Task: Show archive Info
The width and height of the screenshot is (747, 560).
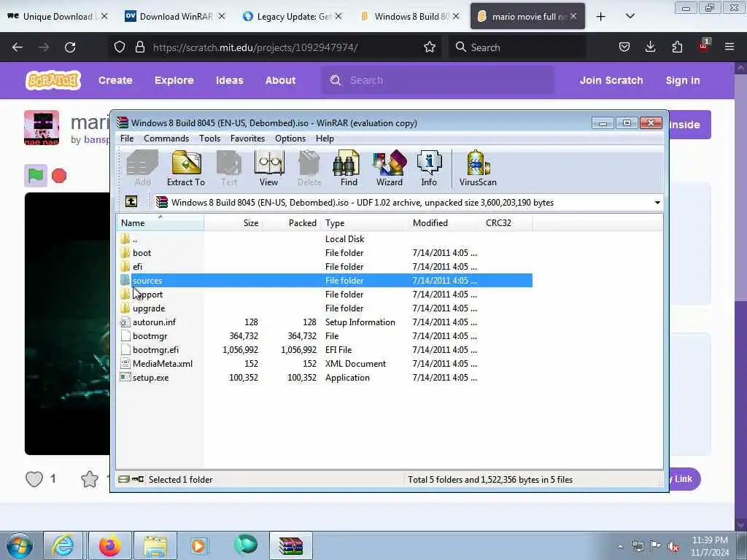Action: point(429,168)
